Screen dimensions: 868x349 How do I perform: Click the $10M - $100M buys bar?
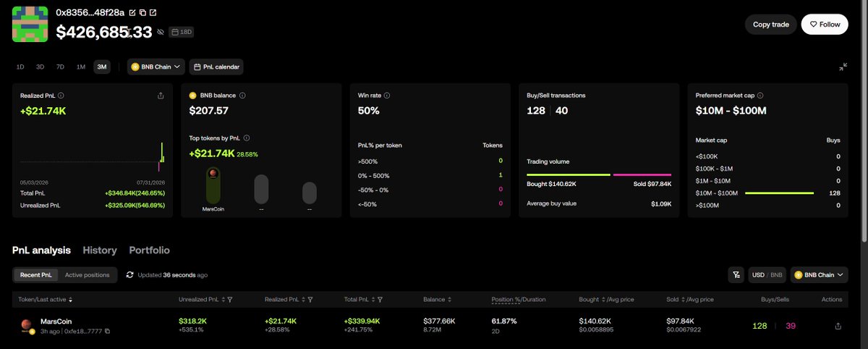[x=780, y=193]
